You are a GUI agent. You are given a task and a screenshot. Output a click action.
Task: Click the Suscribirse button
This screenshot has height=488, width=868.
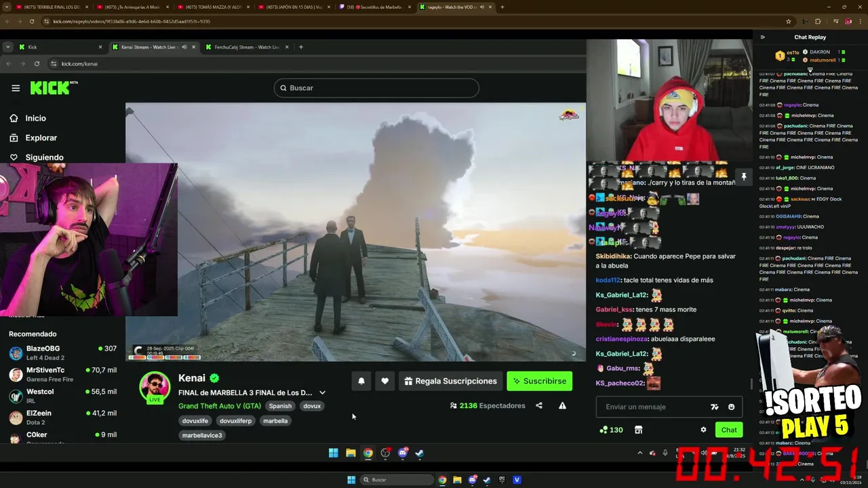pyautogui.click(x=540, y=381)
